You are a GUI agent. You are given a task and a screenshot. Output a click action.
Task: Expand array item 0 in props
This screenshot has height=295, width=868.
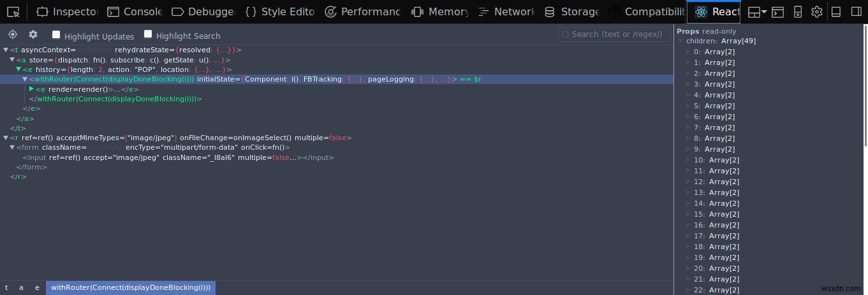click(688, 52)
